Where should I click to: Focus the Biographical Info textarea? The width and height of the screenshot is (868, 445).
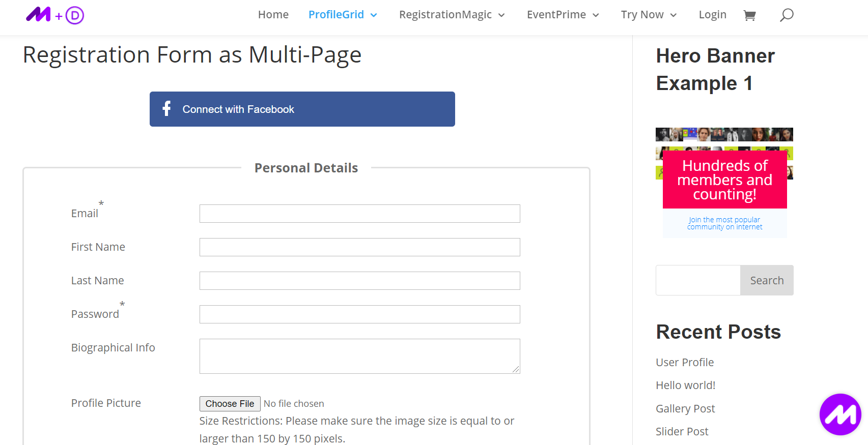coord(360,356)
